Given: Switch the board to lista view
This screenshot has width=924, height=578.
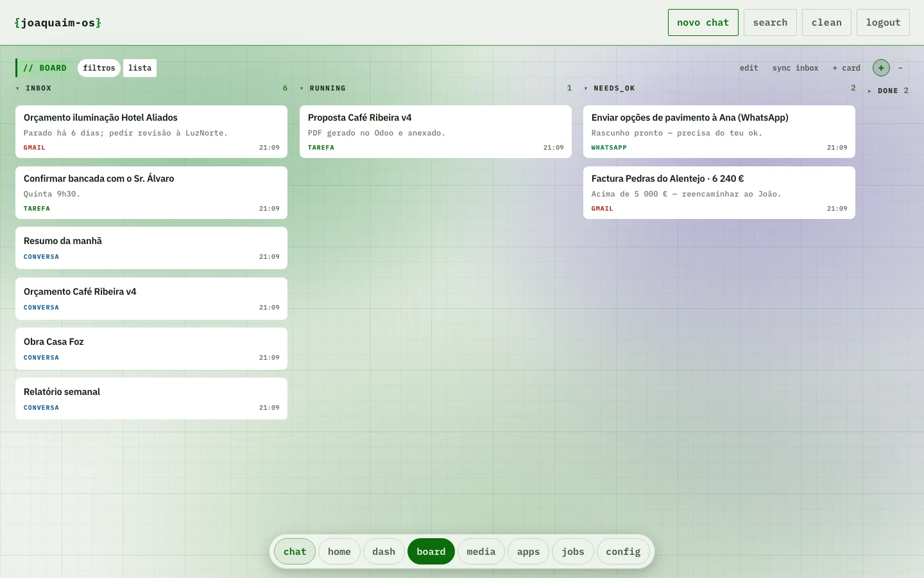Looking at the screenshot, I should click(140, 68).
